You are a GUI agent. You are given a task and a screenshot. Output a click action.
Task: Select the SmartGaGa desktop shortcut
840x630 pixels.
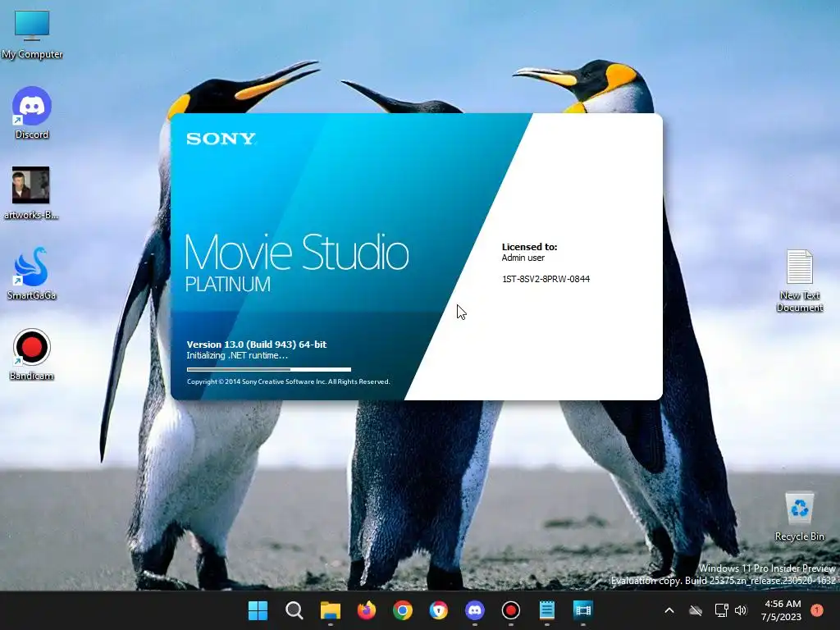tap(31, 273)
